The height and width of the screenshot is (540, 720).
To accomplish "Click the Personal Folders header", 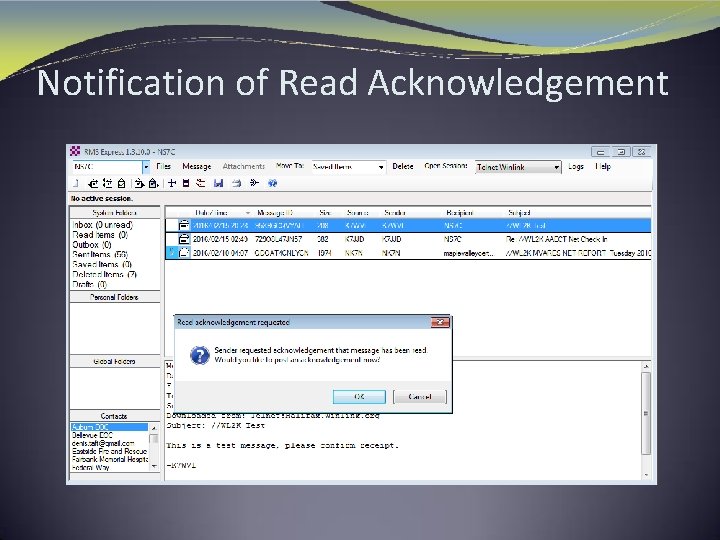I will 115,297.
